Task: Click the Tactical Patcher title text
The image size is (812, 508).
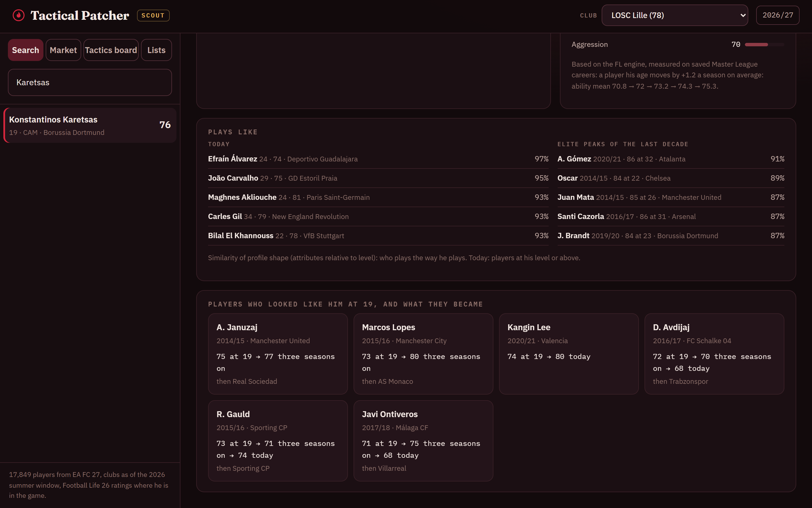Action: click(80, 16)
